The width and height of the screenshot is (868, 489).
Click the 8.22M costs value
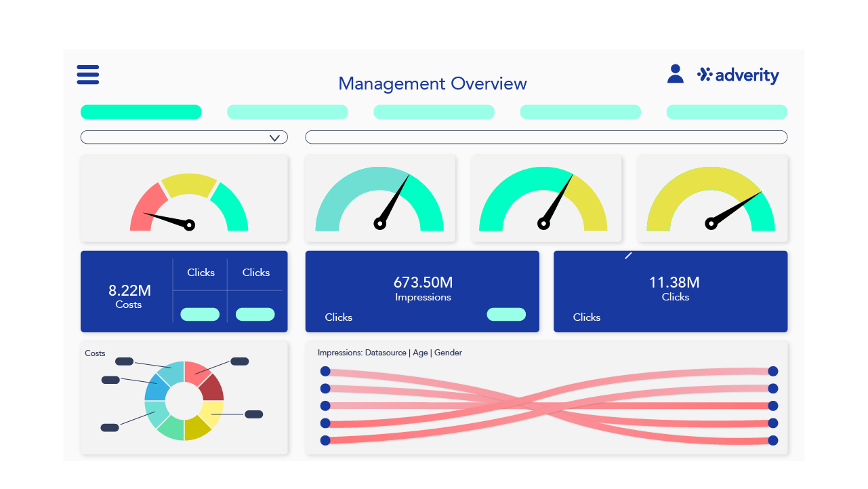(129, 291)
